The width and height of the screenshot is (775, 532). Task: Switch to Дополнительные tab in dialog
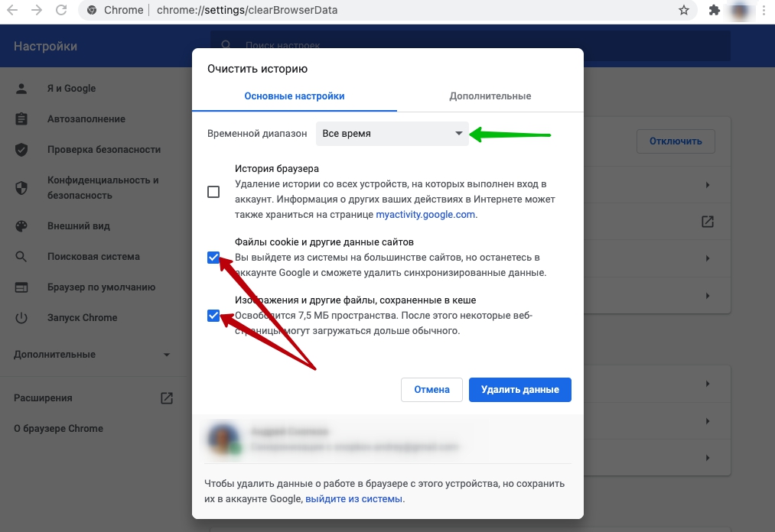(490, 96)
